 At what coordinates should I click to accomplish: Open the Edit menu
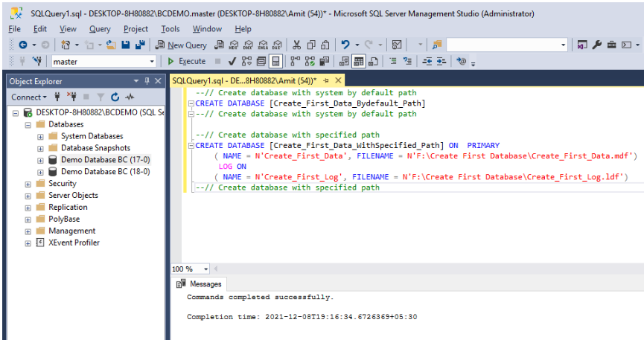[x=40, y=29]
